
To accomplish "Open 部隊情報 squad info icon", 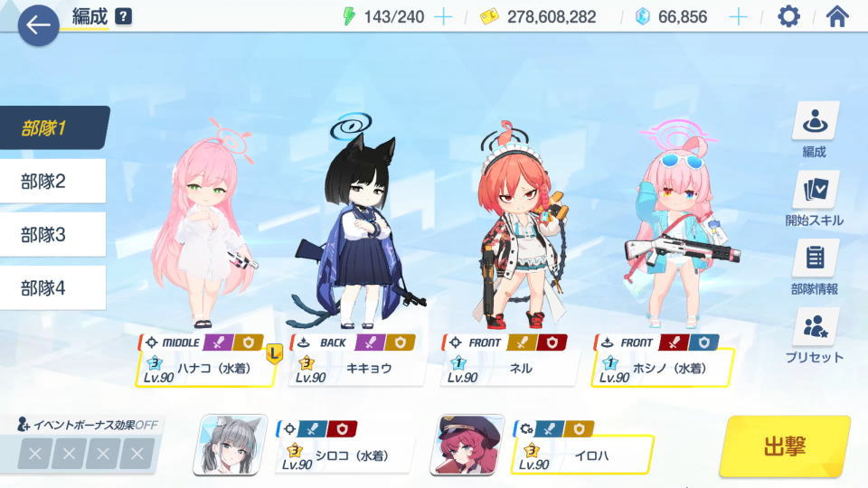I will point(815,258).
